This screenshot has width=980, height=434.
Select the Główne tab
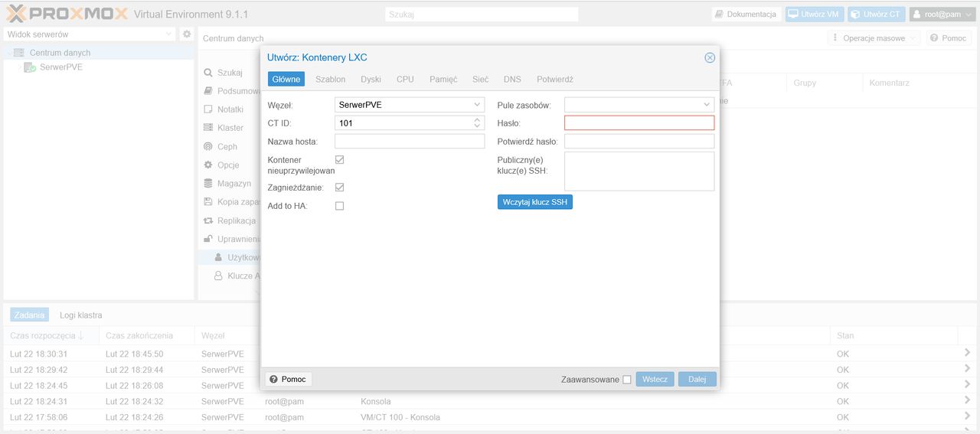[x=286, y=79]
